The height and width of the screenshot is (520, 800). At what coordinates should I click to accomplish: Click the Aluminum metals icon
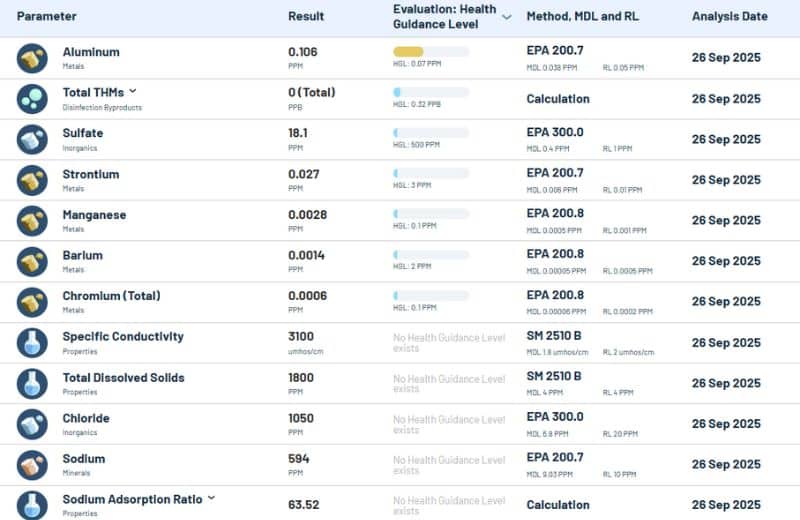click(x=32, y=58)
